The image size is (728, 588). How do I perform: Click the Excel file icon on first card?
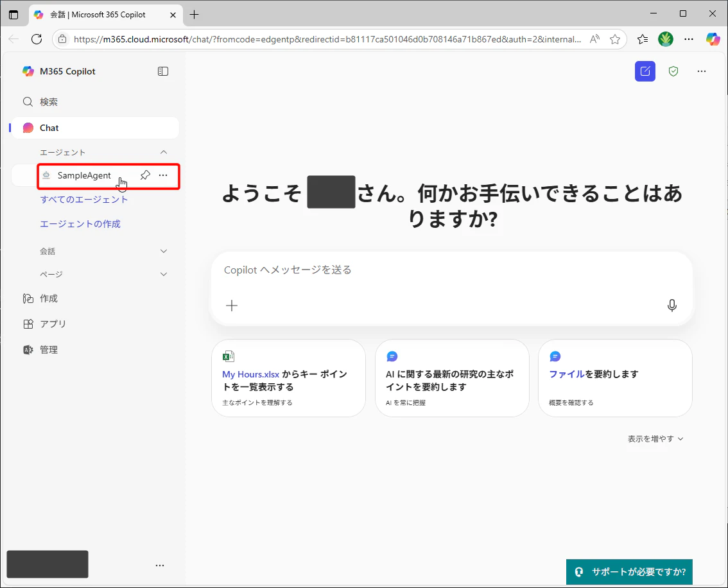pos(228,356)
